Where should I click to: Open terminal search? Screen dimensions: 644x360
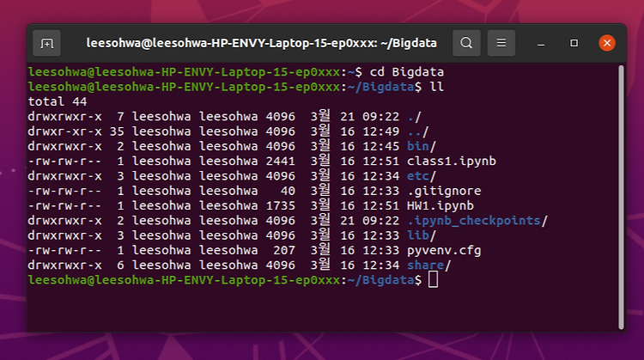click(466, 43)
